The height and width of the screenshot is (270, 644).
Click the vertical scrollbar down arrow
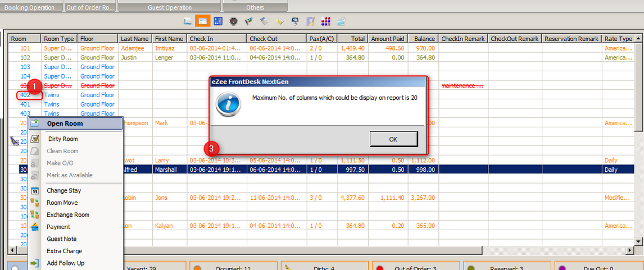tap(638, 242)
